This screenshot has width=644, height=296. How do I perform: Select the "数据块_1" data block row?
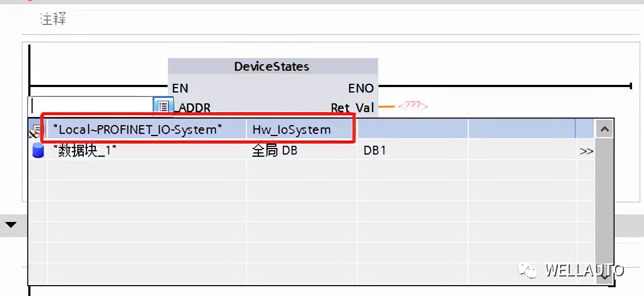click(x=312, y=151)
